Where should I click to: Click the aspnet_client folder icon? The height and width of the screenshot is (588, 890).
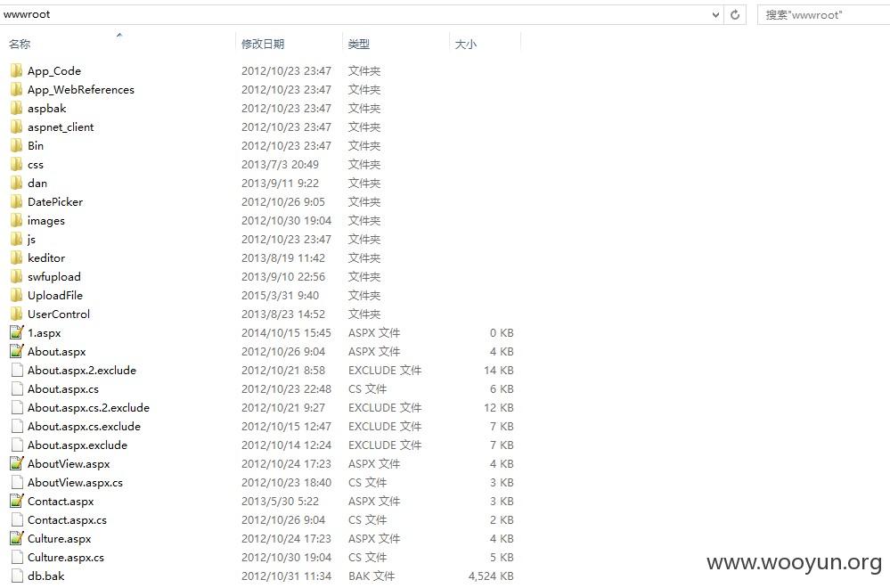16,127
